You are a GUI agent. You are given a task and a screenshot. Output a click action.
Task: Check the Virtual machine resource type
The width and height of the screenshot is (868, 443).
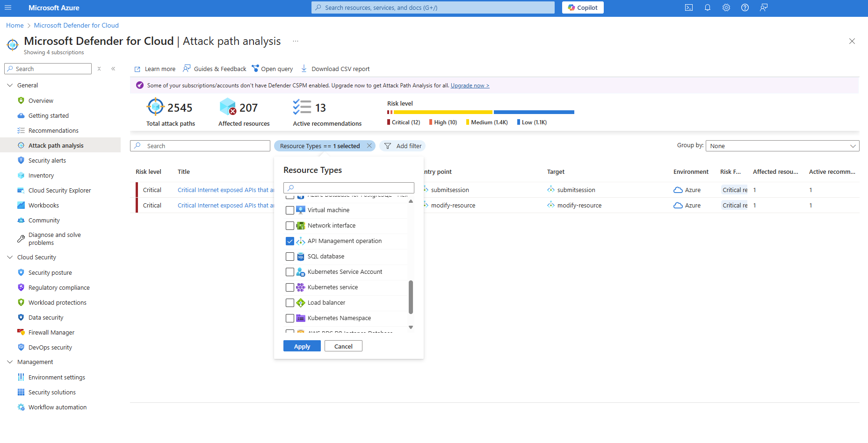[290, 210]
